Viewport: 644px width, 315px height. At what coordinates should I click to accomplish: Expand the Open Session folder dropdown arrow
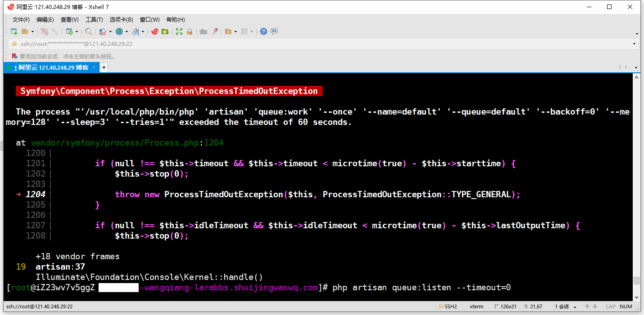tap(32, 31)
